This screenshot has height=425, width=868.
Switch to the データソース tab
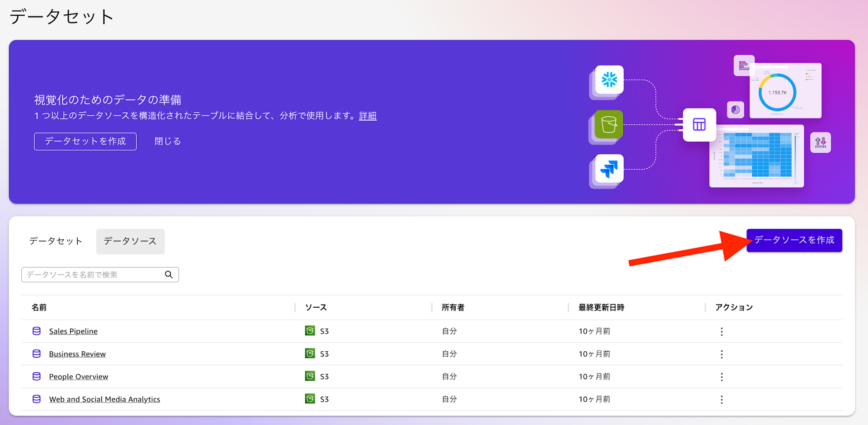[x=130, y=242]
